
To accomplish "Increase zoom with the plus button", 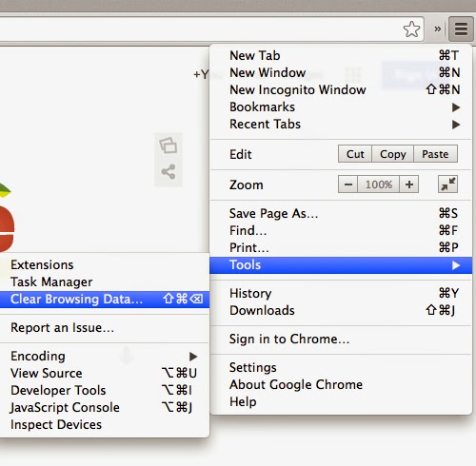I will click(409, 184).
